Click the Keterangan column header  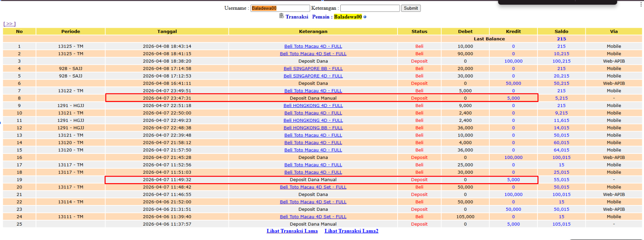pyautogui.click(x=313, y=31)
